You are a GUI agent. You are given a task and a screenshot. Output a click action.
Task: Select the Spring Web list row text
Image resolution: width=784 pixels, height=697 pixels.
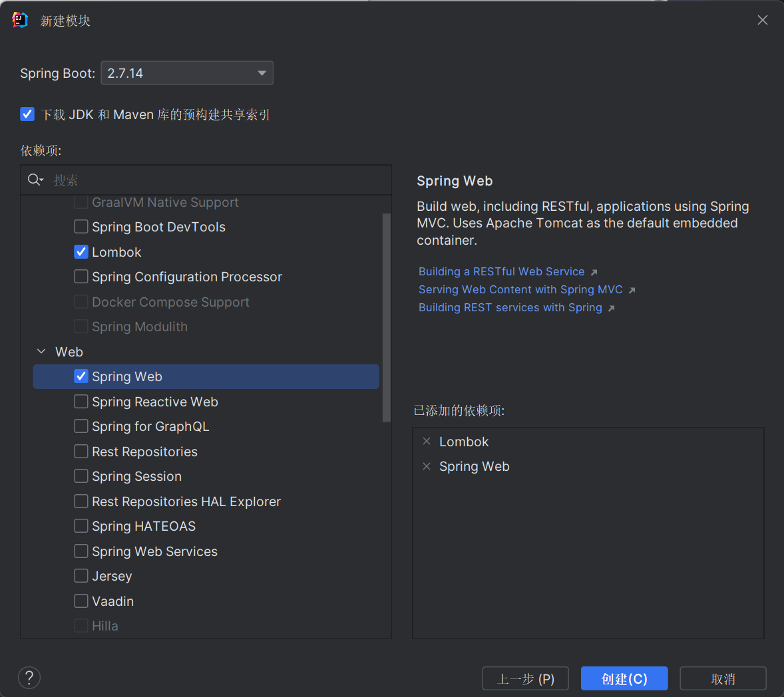coord(127,376)
